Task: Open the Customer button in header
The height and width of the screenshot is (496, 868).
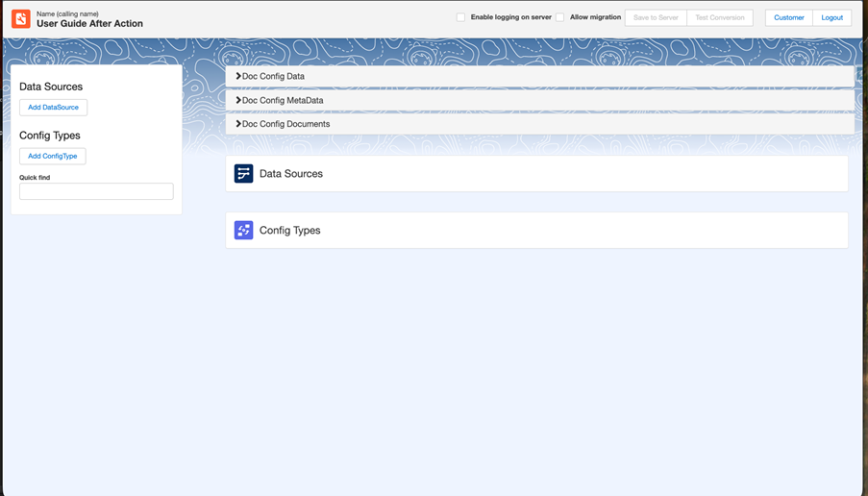Action: (789, 17)
